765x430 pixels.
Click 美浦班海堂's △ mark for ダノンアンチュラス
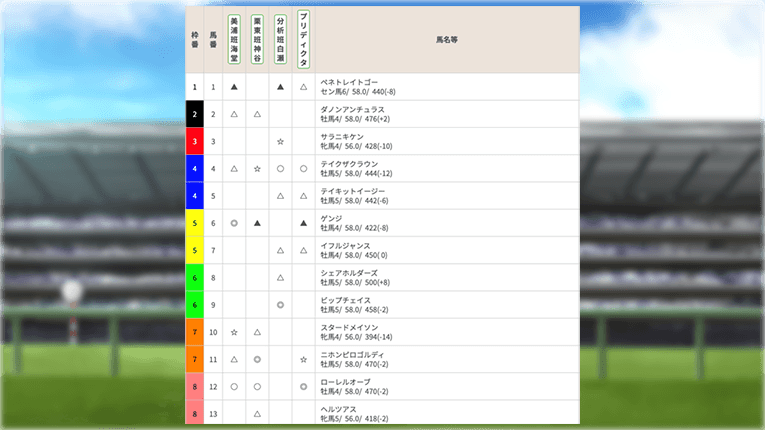234,114
